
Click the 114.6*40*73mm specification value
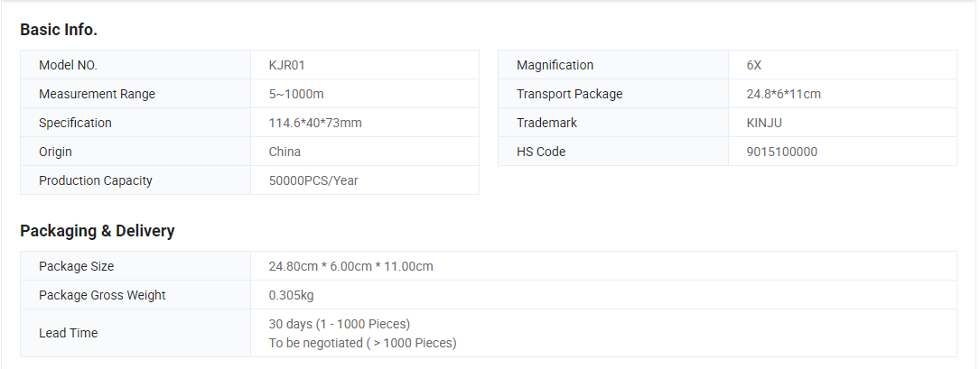(x=315, y=123)
